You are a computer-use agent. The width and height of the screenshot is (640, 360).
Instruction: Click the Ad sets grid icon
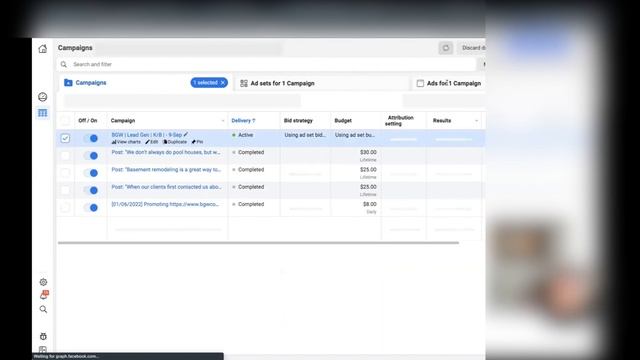tap(244, 83)
